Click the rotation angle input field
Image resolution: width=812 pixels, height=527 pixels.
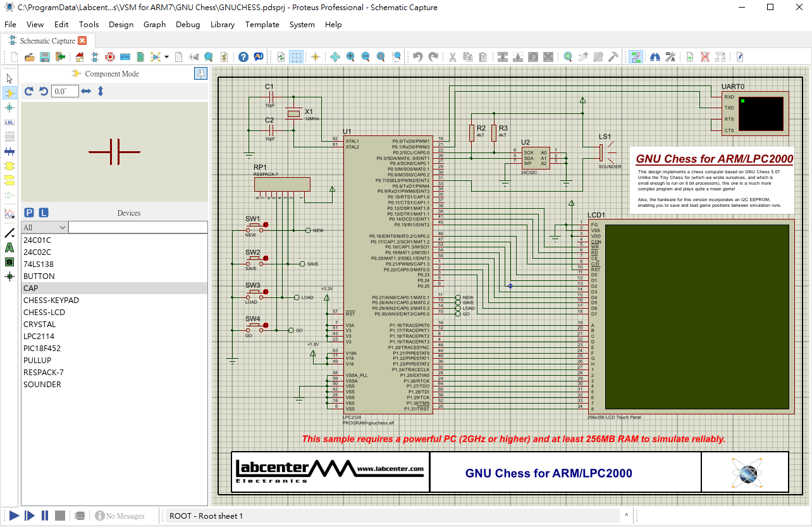[x=65, y=91]
